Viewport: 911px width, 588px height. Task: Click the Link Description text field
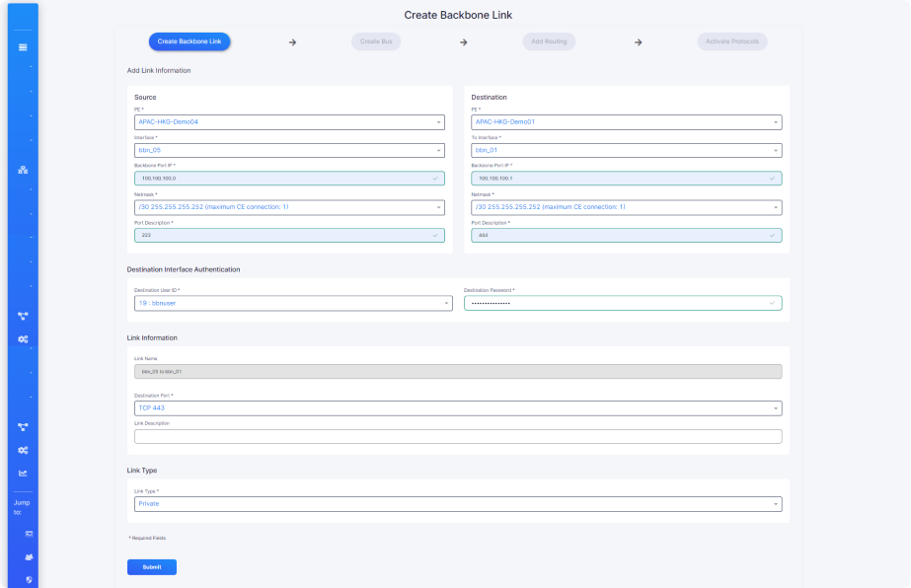457,436
